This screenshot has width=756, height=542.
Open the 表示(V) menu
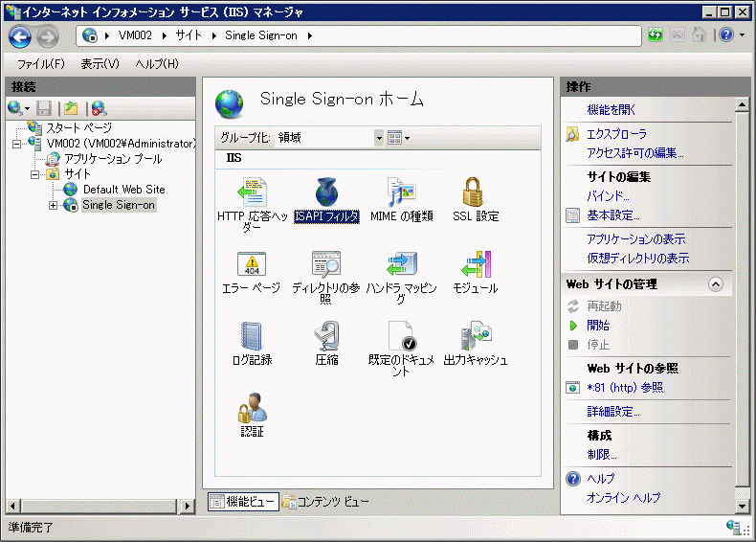[100, 64]
